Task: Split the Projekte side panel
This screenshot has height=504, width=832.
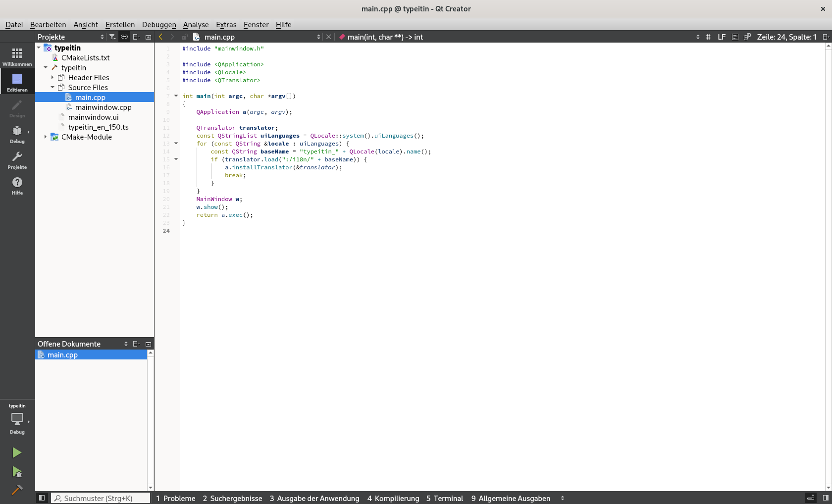Action: pos(136,37)
